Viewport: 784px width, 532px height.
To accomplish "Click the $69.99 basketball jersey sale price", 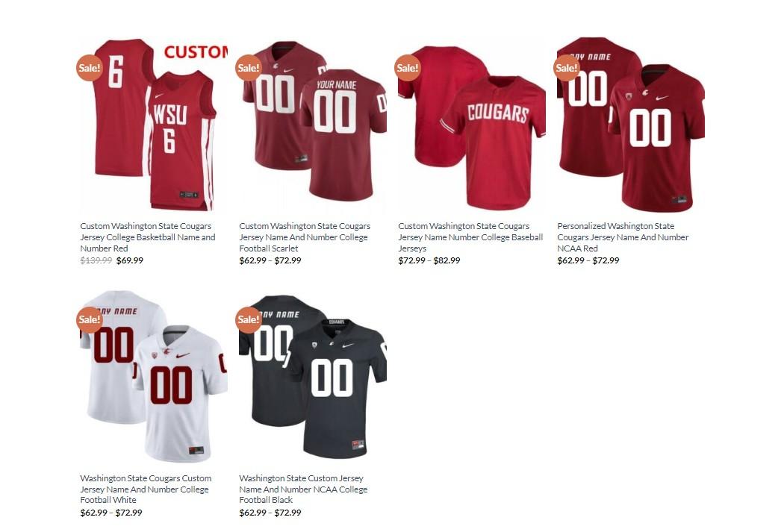I will (x=129, y=260).
